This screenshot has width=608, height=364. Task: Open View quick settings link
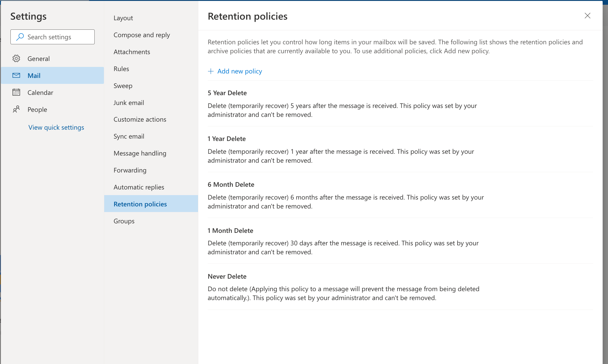tap(56, 127)
